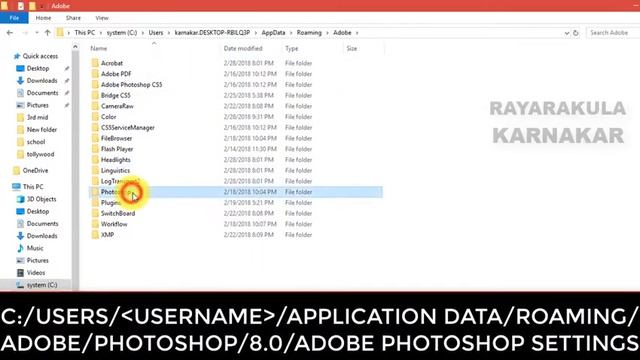Refresh the Adobe folder view
Image resolution: width=640 pixels, height=360 pixels.
coord(576,33)
